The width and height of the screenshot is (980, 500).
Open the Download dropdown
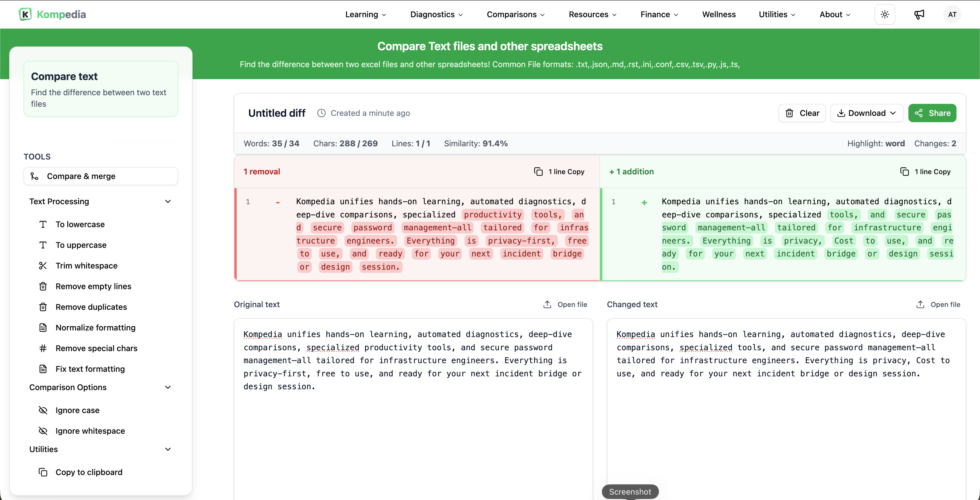tap(866, 113)
